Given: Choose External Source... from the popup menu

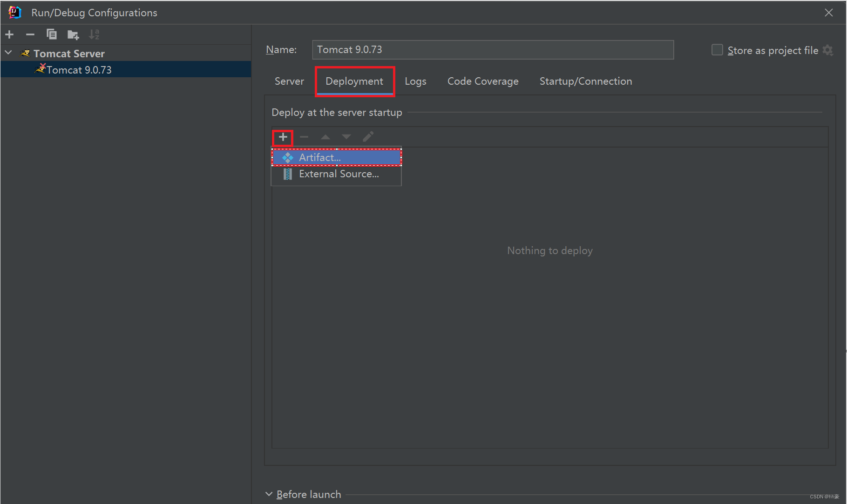Looking at the screenshot, I should [x=336, y=174].
